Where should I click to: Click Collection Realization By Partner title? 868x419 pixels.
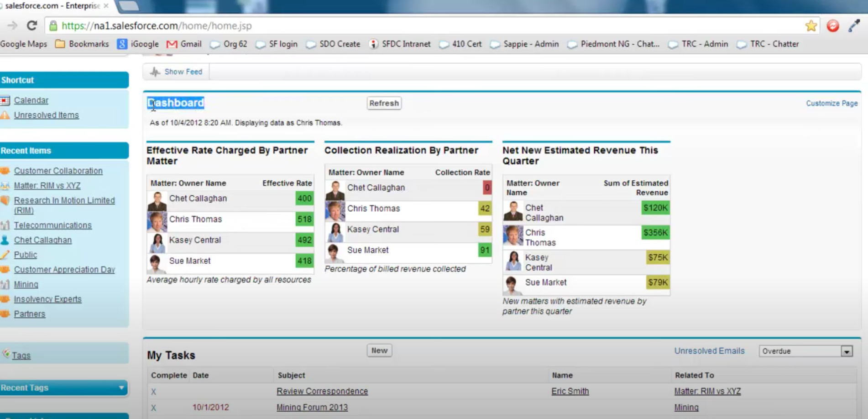(401, 150)
